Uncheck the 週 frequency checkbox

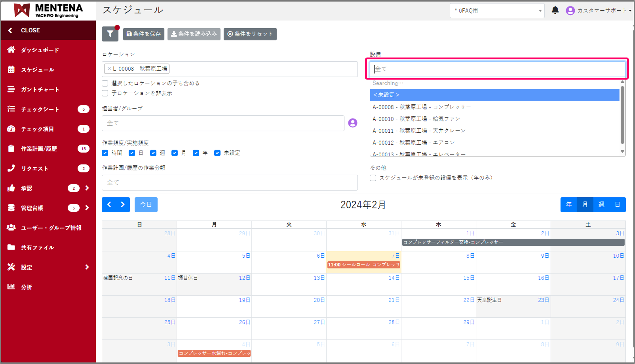[x=153, y=153]
